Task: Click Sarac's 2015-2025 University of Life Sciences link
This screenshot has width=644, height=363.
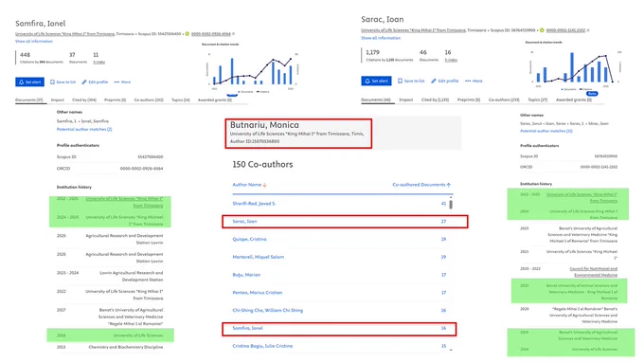Action: tap(582, 198)
